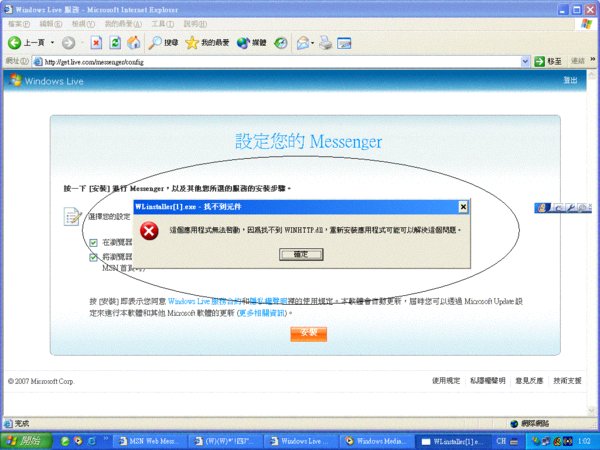The image size is (600, 450).
Task: Open 私隱權聲明 footer link
Action: click(488, 380)
